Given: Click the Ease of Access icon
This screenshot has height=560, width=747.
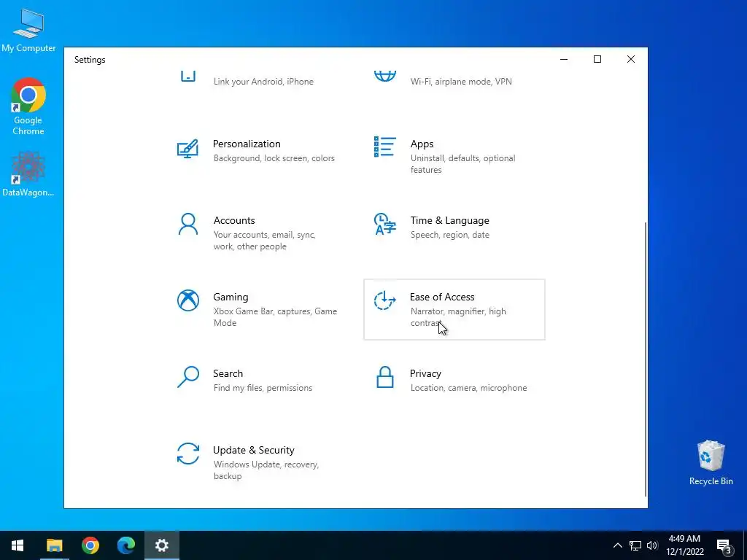Looking at the screenshot, I should (x=385, y=300).
